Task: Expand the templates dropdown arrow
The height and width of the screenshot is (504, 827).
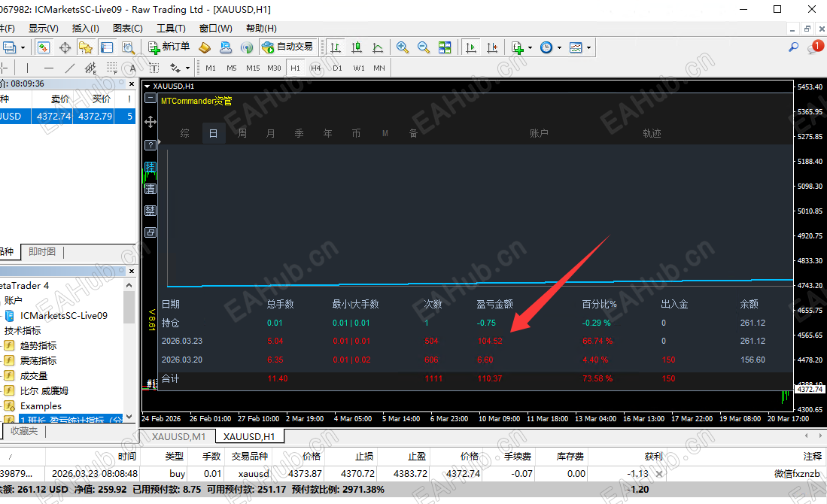Action: pyautogui.click(x=588, y=48)
